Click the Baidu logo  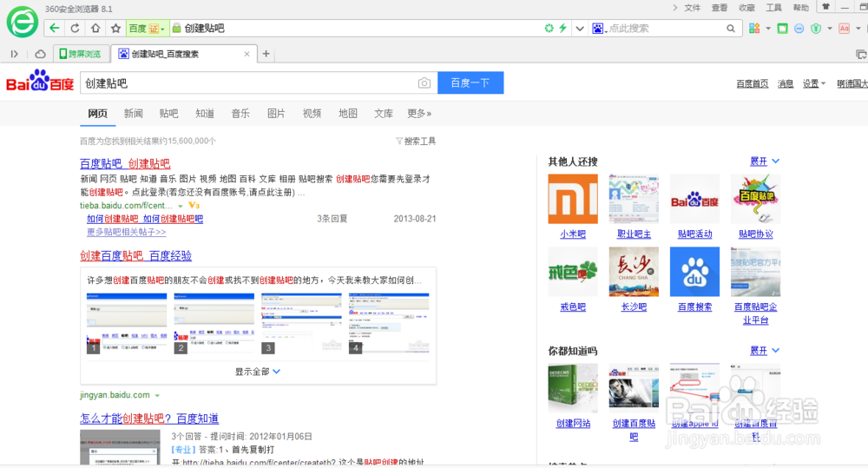(40, 81)
